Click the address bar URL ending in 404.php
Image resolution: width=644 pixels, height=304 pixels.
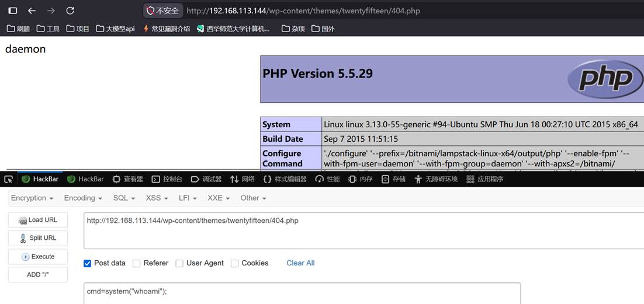pos(303,11)
